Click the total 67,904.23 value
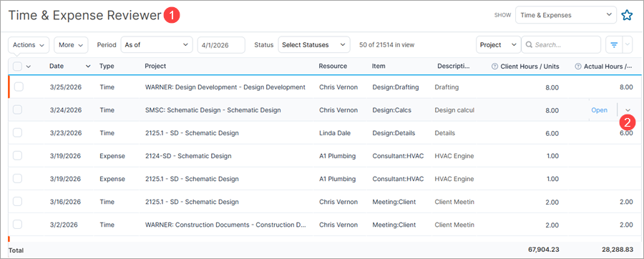This screenshot has height=259, width=644. [543, 249]
